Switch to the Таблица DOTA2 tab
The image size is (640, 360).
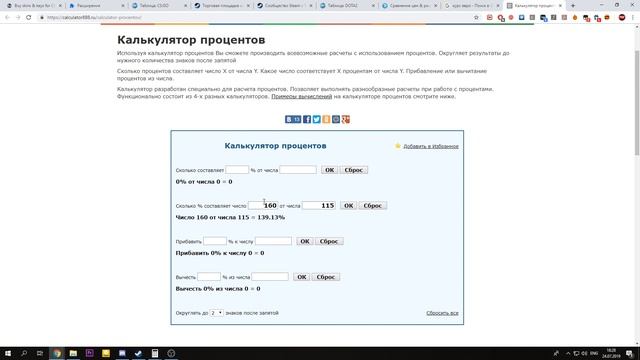pyautogui.click(x=347, y=6)
